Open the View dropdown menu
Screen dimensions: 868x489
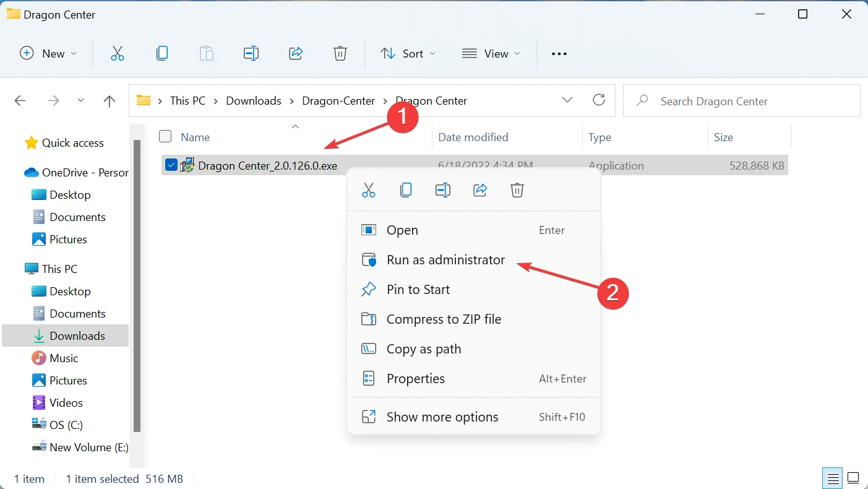click(x=491, y=54)
